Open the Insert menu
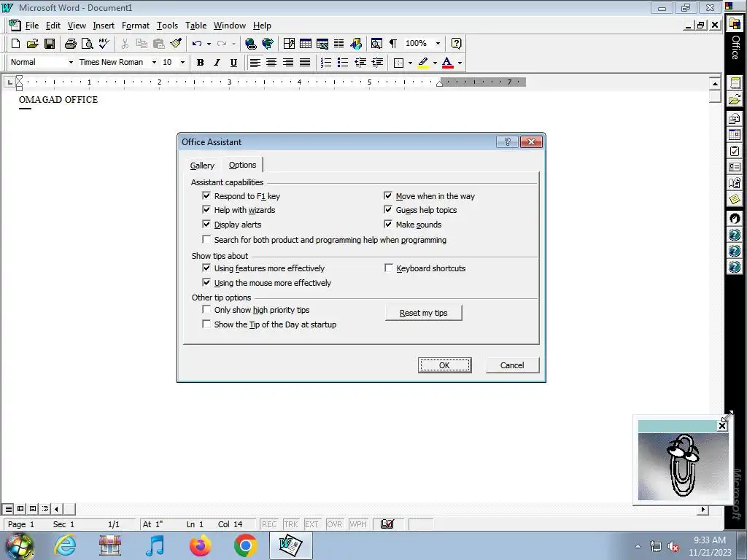 (104, 26)
